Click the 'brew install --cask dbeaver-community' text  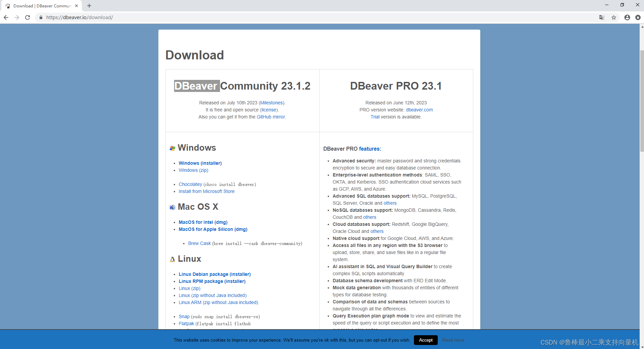[257, 244]
